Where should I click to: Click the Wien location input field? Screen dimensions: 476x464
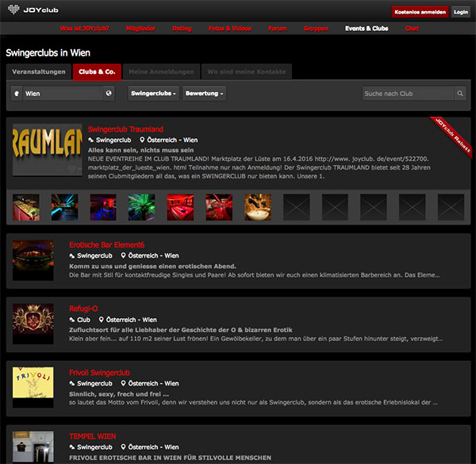[62, 94]
